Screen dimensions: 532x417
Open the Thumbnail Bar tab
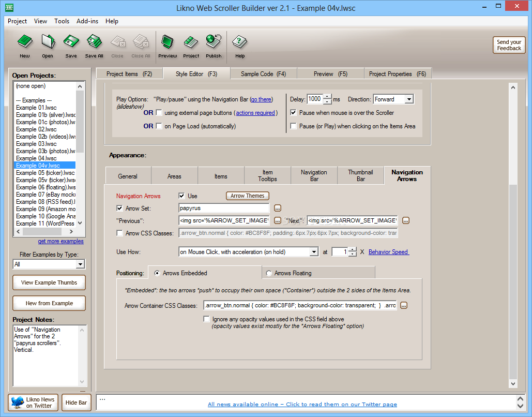point(360,175)
